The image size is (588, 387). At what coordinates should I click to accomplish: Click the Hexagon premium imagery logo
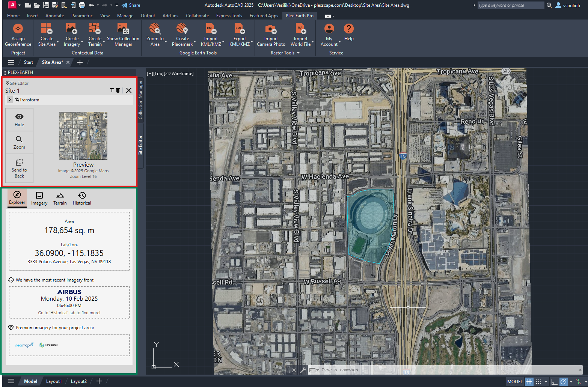[48, 345]
